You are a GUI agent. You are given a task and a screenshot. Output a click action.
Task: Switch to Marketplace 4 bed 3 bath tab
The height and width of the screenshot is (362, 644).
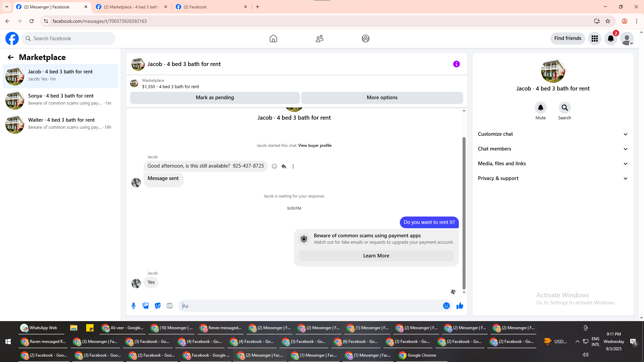click(x=132, y=7)
